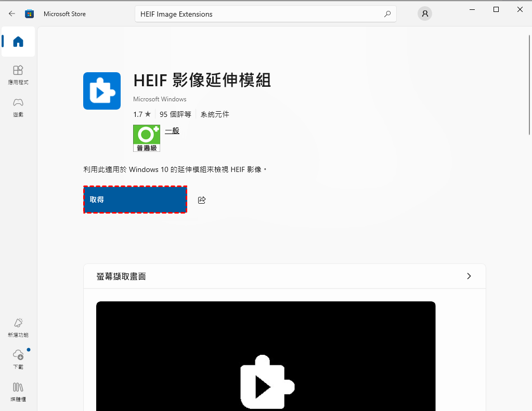Expand 螢幕擷取畫面 section with chevron
The width and height of the screenshot is (532, 411).
tap(469, 276)
